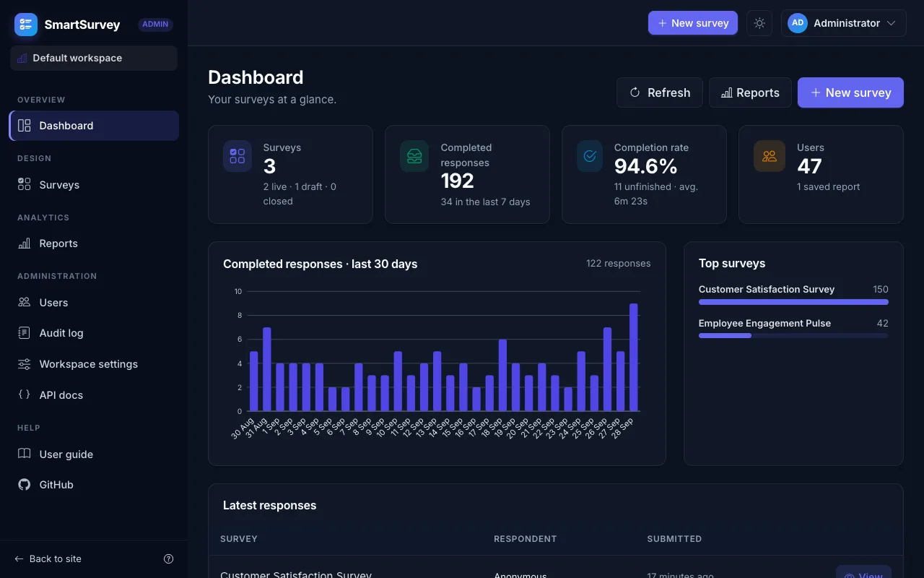
Task: Open Users in the sidebar
Action: [94, 303]
